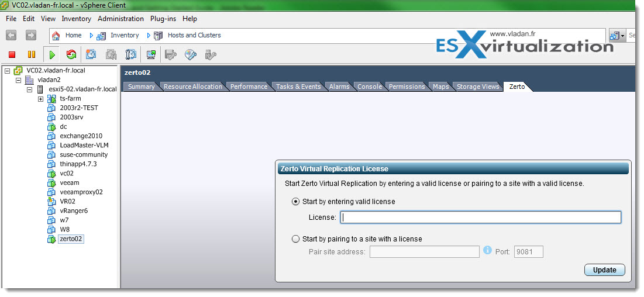Click the CD/DVD drive connect icon
The height and width of the screenshot is (297, 644).
(191, 54)
